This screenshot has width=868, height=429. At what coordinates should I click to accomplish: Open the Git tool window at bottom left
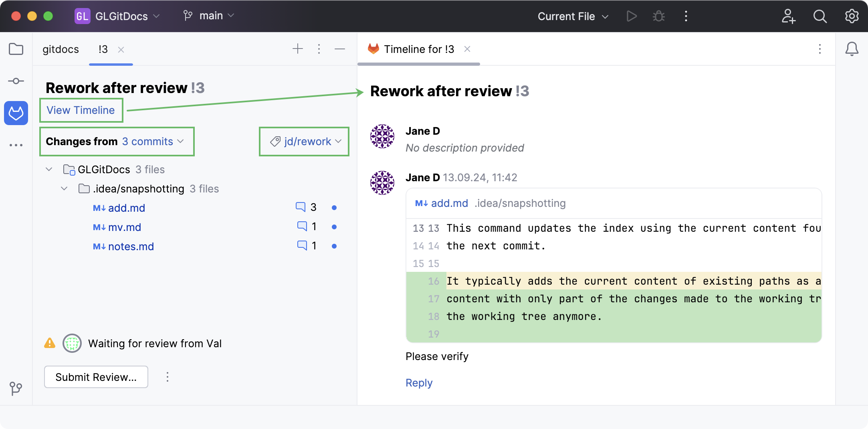16,388
